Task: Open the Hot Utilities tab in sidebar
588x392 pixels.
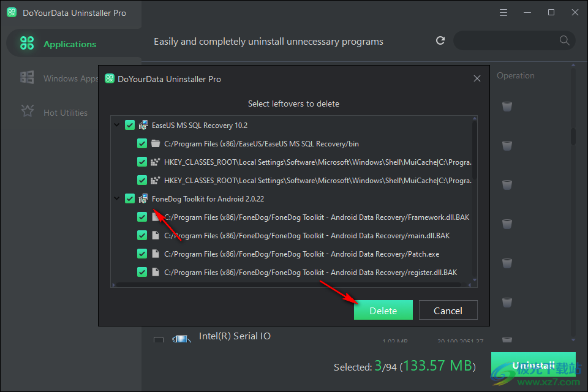Action: point(66,113)
